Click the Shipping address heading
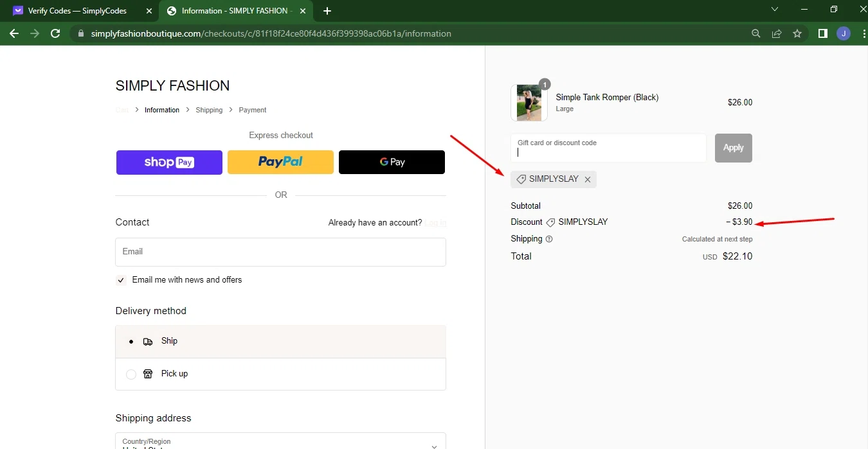The height and width of the screenshot is (449, 868). click(x=153, y=418)
